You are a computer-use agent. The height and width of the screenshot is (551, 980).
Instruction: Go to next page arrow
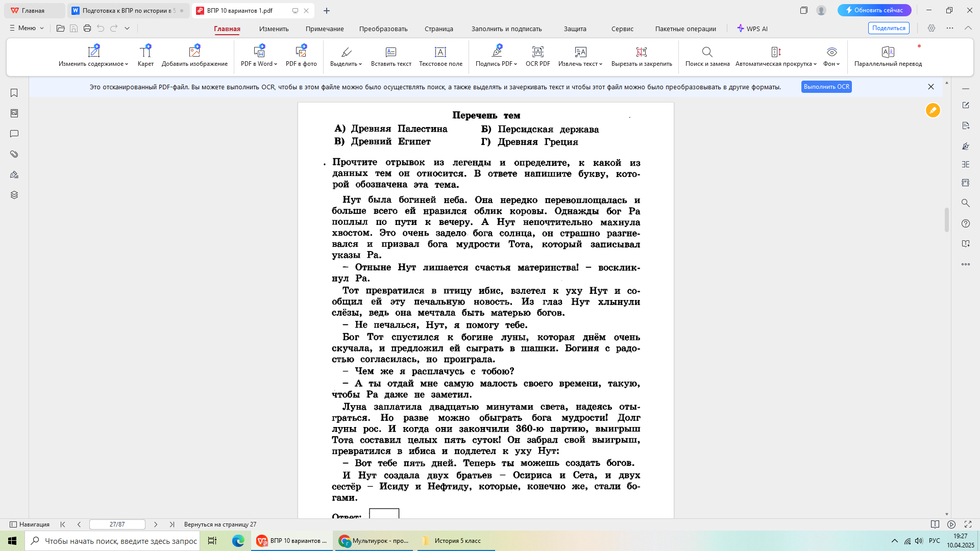click(156, 524)
